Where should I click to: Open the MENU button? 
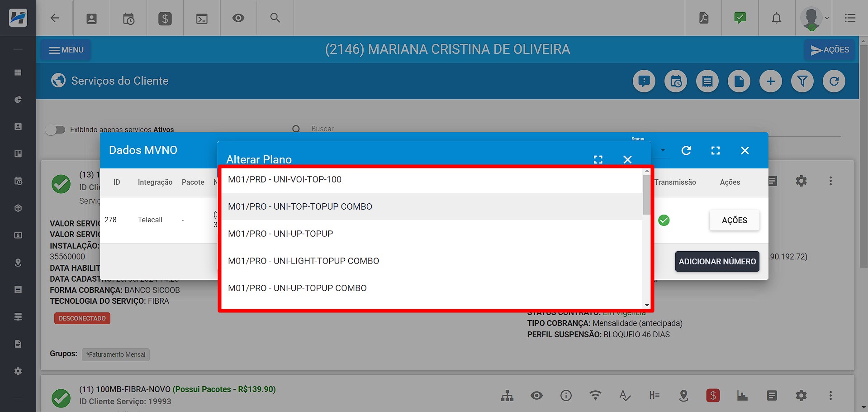point(66,50)
